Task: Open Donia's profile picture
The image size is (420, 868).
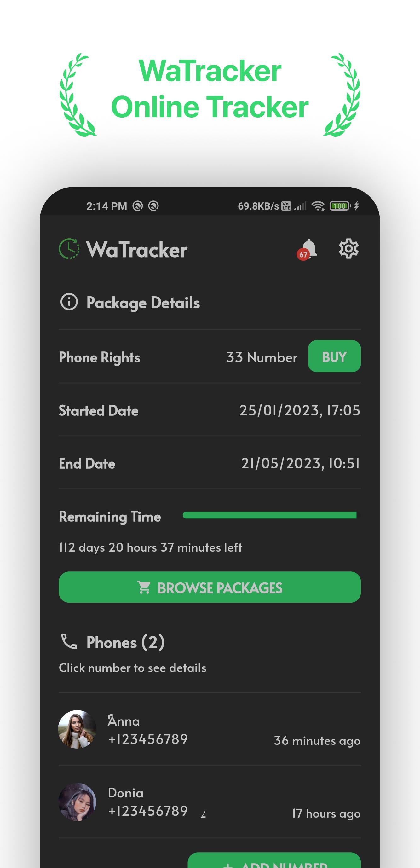Action: (77, 801)
